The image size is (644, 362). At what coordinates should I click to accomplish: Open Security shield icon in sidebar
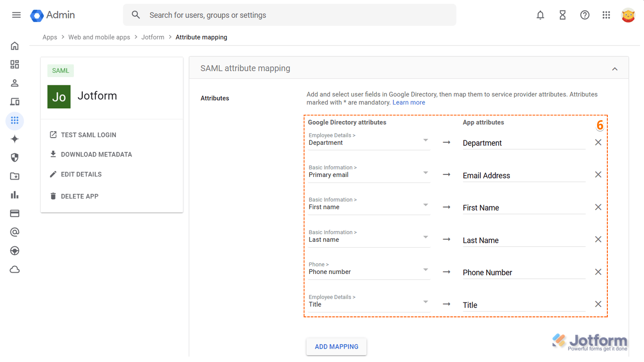[x=15, y=157]
